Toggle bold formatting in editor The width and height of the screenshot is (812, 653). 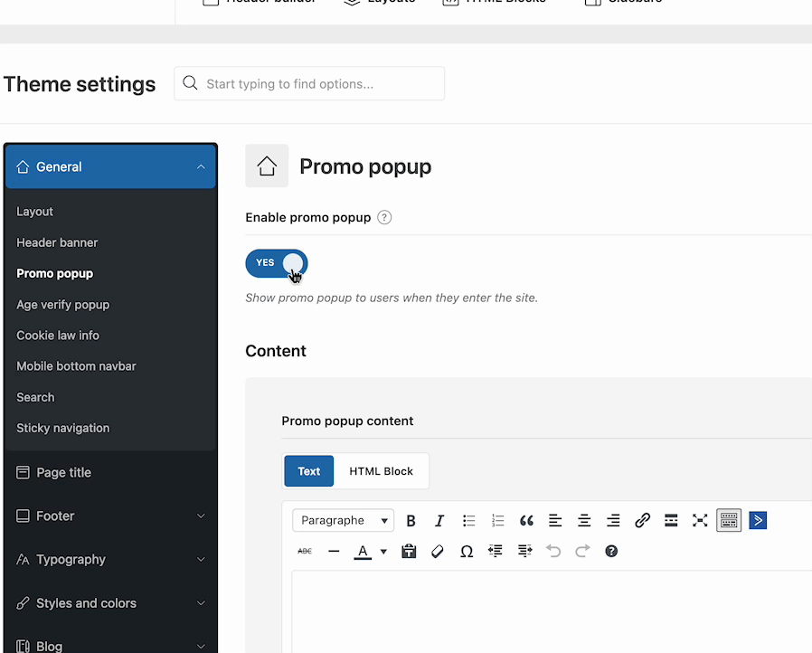(411, 520)
